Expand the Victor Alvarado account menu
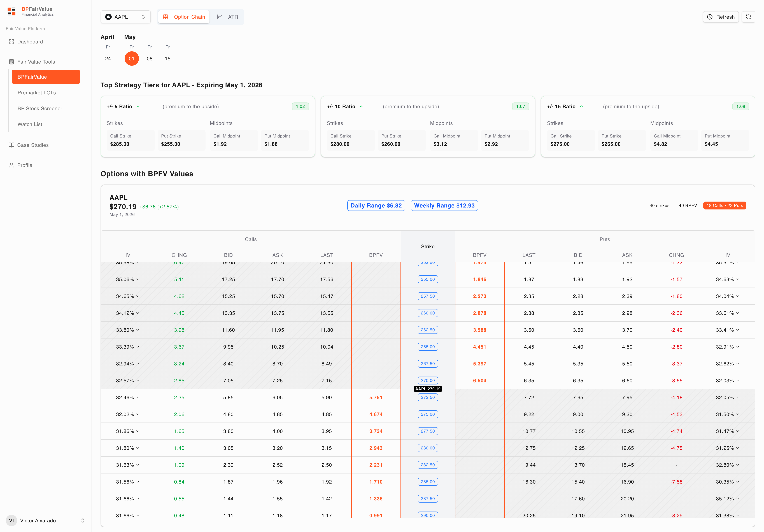The height and width of the screenshot is (532, 764). 83,521
